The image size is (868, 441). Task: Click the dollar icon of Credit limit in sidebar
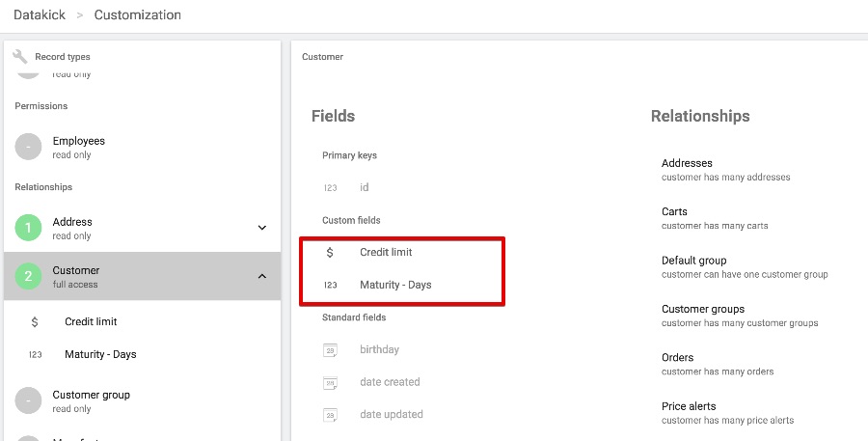35,322
